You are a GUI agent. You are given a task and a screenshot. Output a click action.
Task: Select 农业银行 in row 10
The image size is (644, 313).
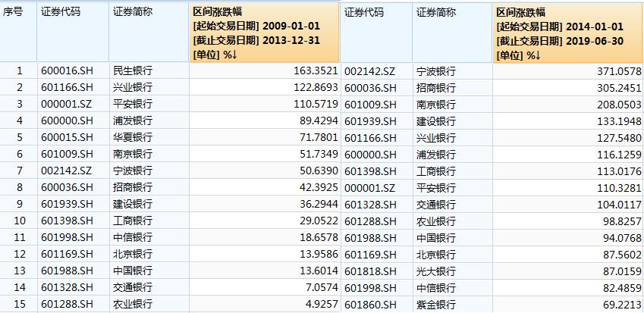click(436, 221)
